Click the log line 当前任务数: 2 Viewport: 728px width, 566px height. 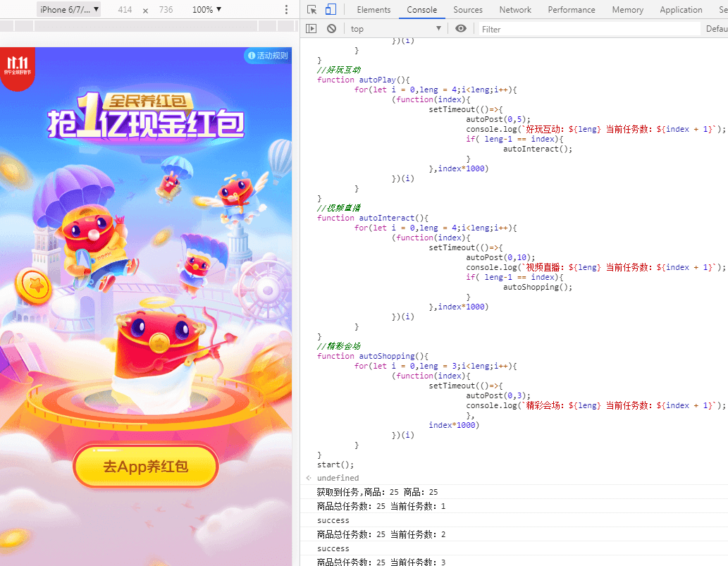381,534
